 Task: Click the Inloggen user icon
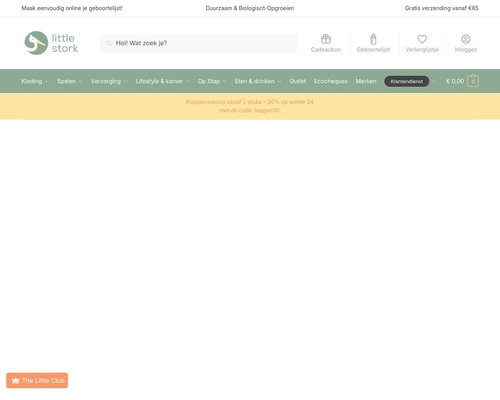(x=466, y=39)
